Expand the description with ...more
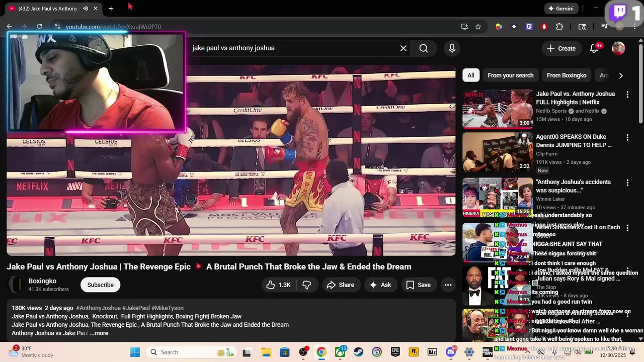Screen dimensions: 644x362 point(99,333)
